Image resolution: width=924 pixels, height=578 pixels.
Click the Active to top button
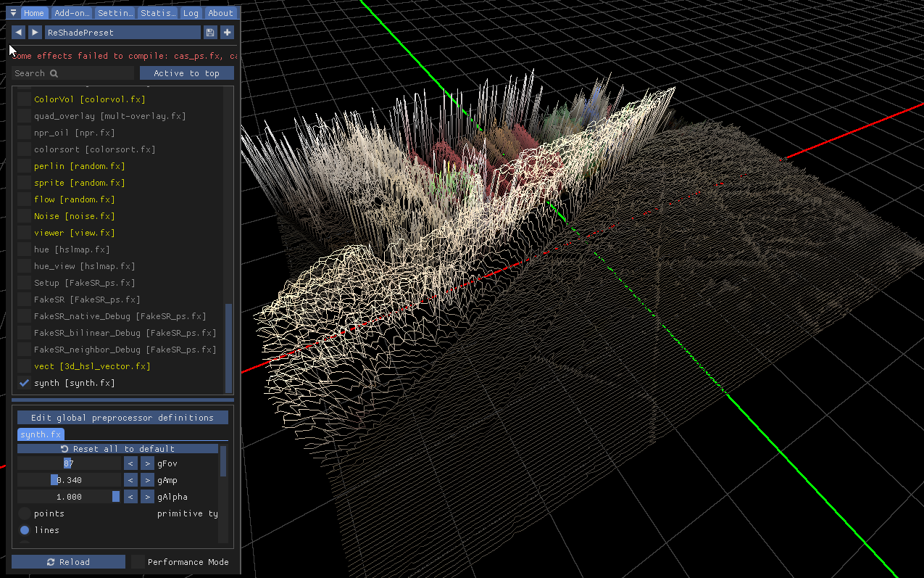click(x=186, y=73)
